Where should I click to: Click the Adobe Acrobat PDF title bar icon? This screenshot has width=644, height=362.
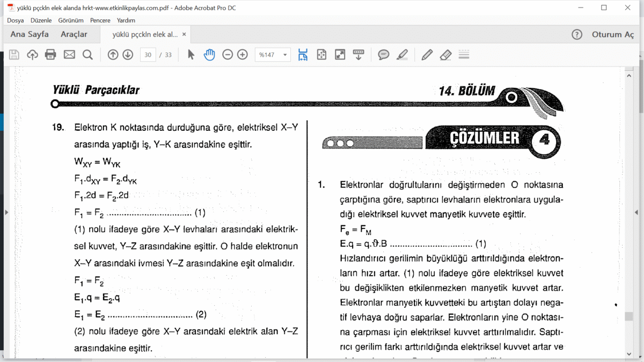tap(10, 8)
